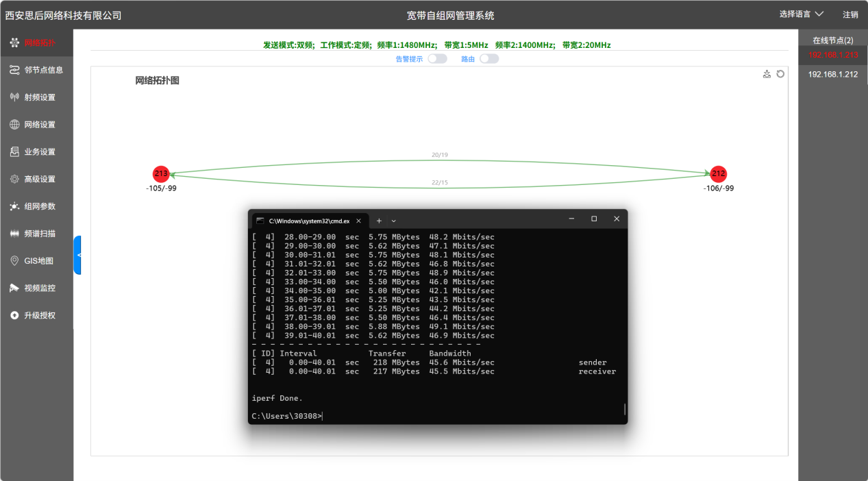868x481 pixels.
Task: Click the 网络设置 globe icon
Action: coord(14,125)
